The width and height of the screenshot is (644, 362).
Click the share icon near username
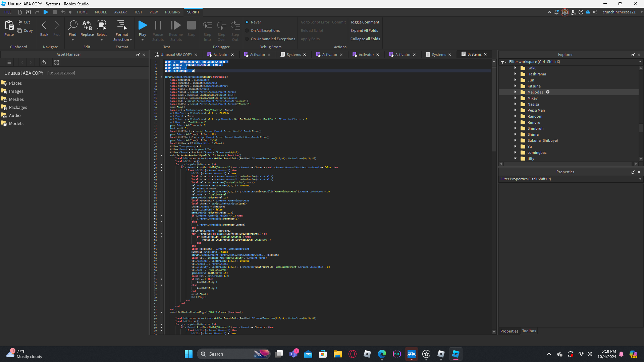(595, 12)
